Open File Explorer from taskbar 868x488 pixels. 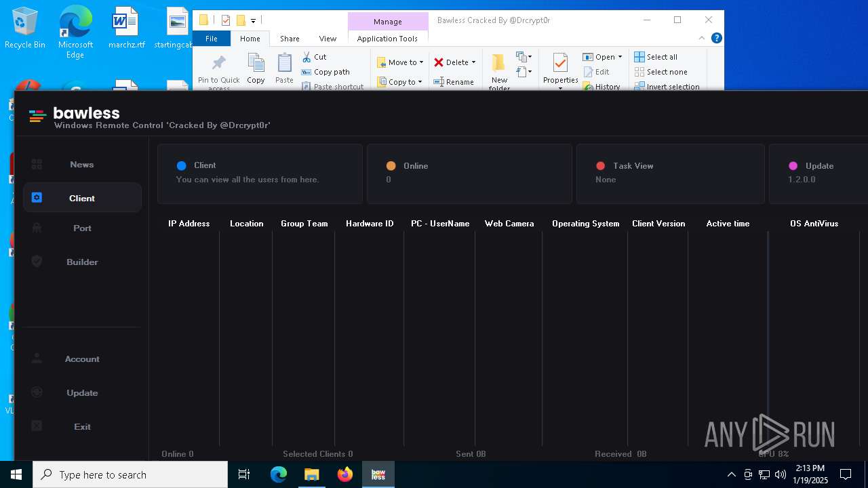pos(311,474)
